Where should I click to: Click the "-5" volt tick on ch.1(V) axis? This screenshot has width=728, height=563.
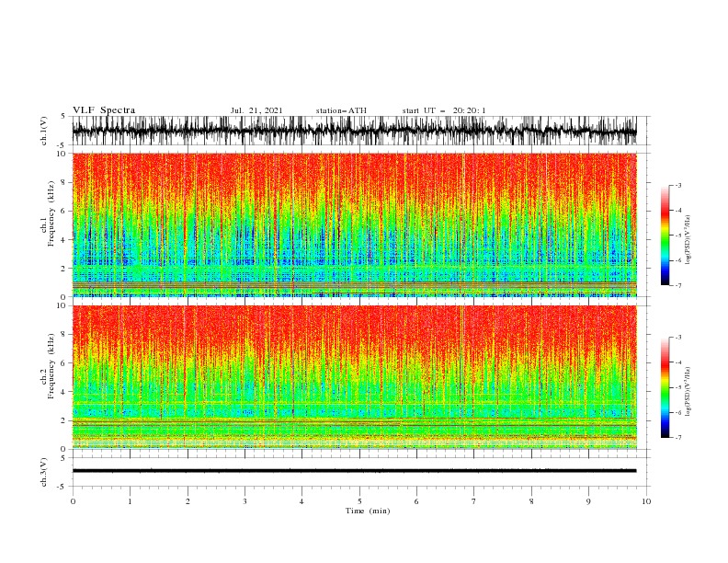[63, 145]
